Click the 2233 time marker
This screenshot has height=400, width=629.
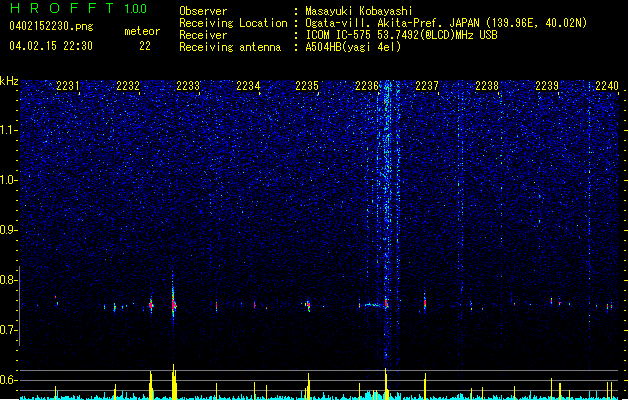point(188,86)
